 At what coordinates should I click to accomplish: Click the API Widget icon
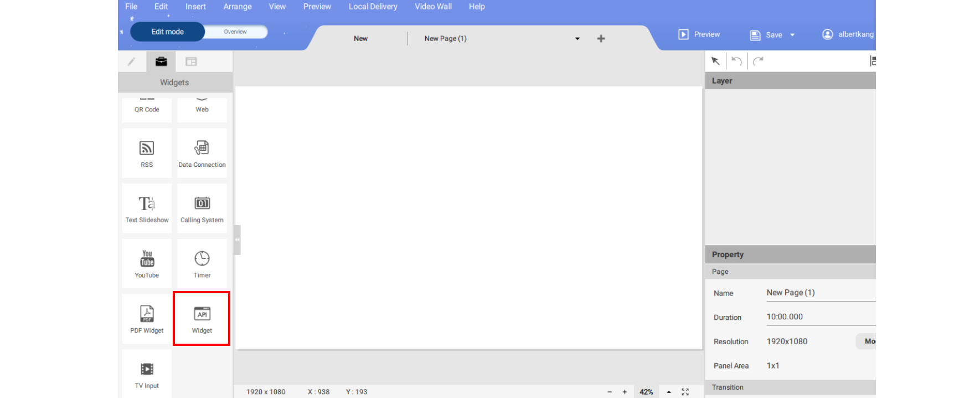[202, 319]
